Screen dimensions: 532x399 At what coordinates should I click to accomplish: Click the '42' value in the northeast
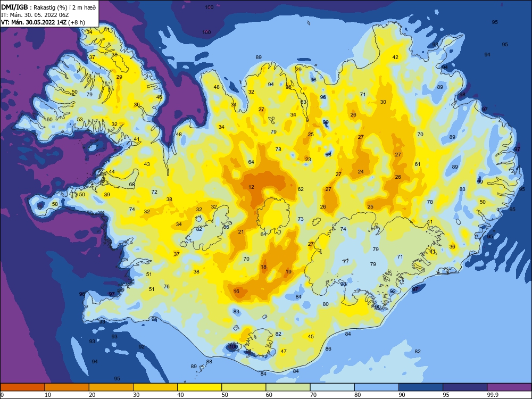coord(395,57)
